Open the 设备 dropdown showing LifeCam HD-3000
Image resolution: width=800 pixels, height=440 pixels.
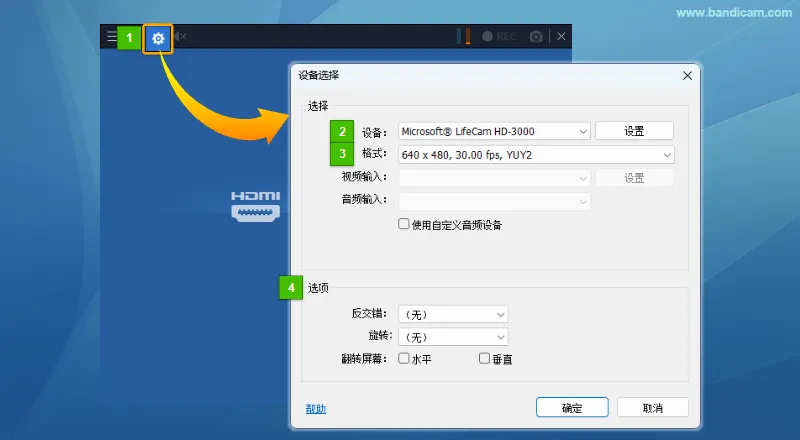494,131
